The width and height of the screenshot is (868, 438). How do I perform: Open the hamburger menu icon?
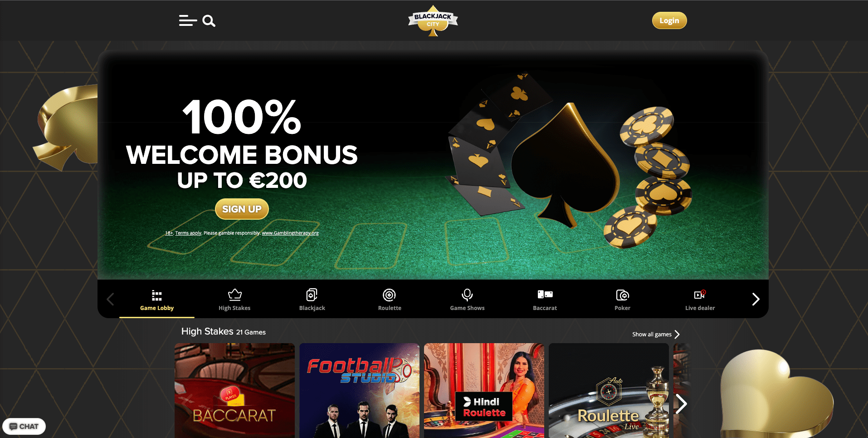click(x=188, y=21)
